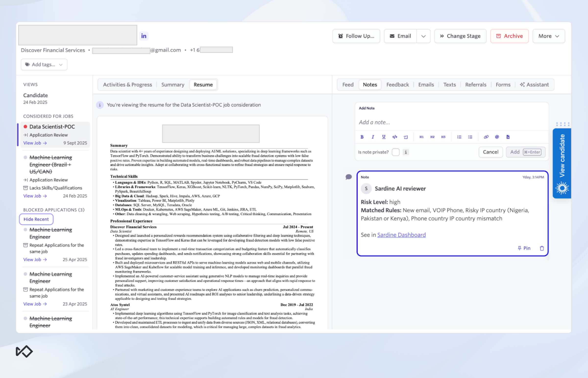Image resolution: width=588 pixels, height=378 pixels.
Task: Open the candidate's LinkedIn profile icon
Action: tap(144, 36)
